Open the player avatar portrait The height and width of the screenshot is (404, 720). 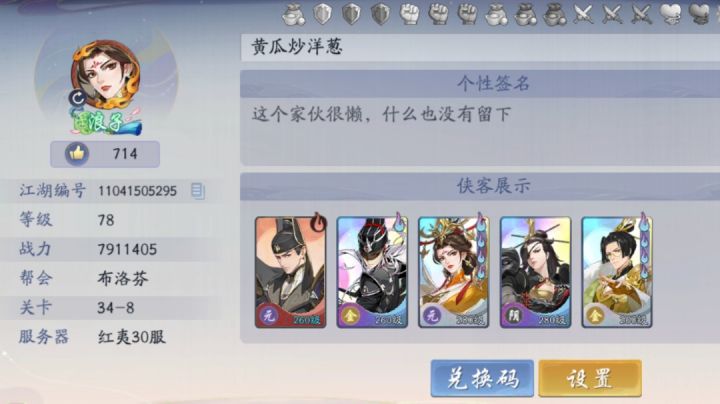106,74
